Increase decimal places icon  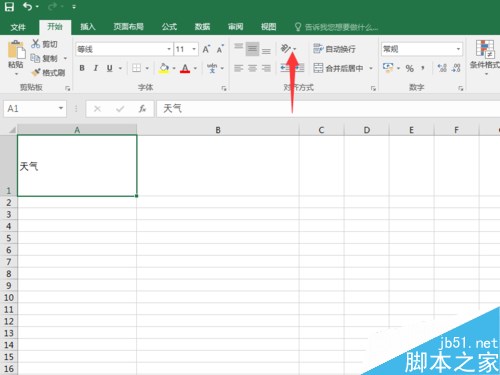click(442, 68)
